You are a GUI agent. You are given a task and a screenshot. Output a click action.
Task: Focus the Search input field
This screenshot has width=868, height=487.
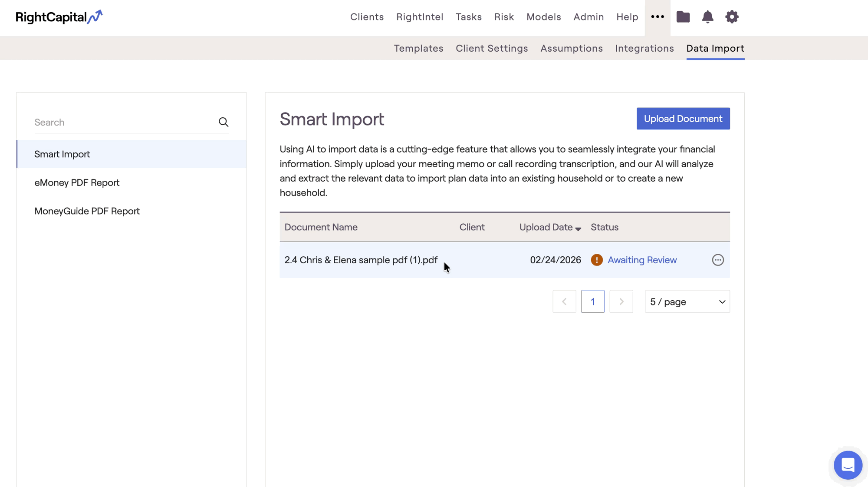(x=124, y=122)
